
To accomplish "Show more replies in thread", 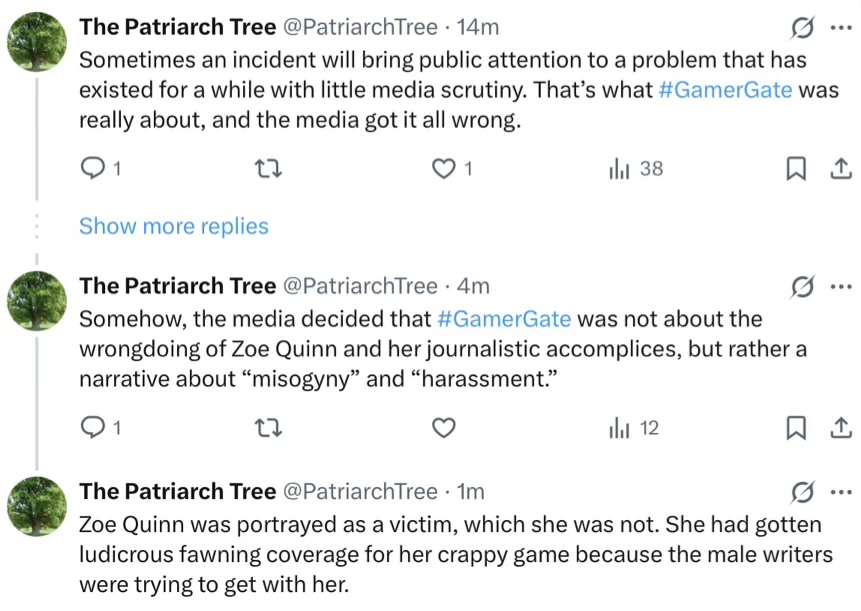I will (174, 226).
